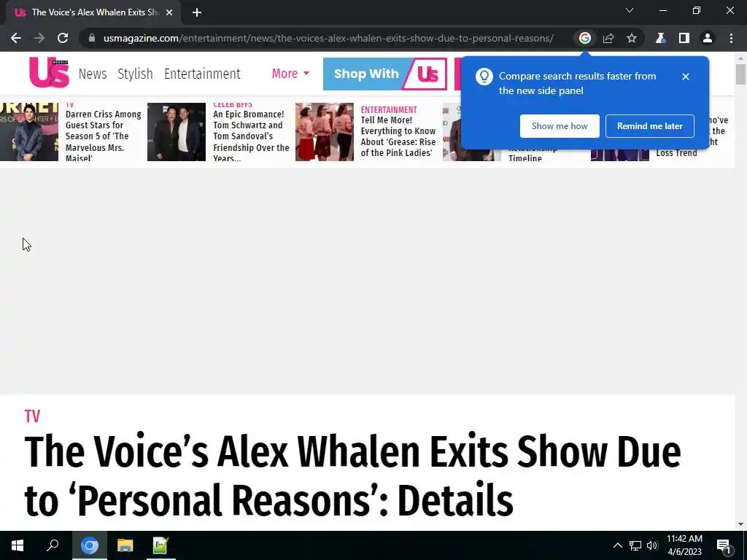Open Google side panel search icon
Image resolution: width=747 pixels, height=560 pixels.
[x=584, y=38]
